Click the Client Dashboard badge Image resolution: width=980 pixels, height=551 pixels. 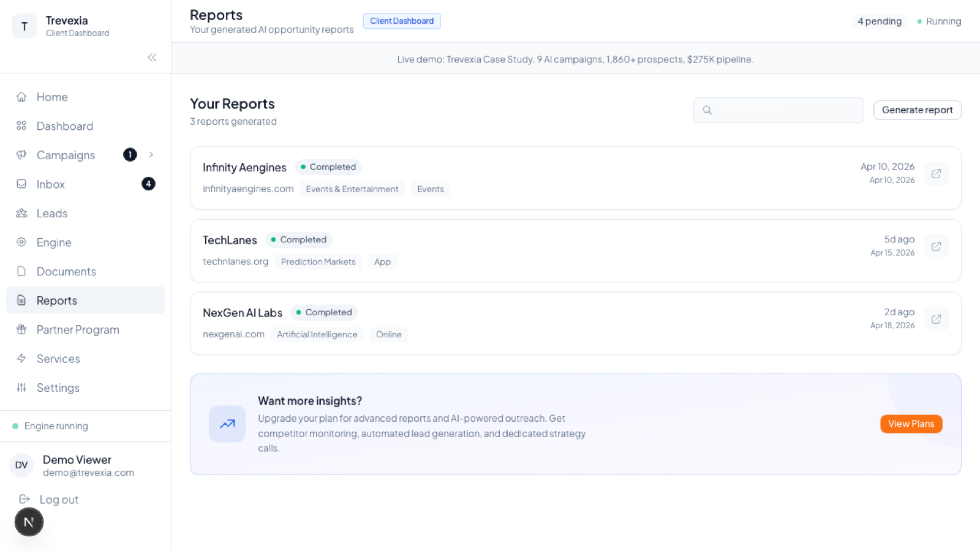(402, 21)
